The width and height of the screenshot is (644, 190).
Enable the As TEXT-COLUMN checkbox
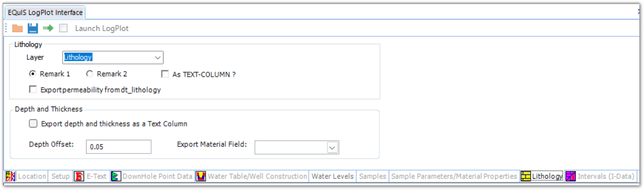click(x=165, y=74)
